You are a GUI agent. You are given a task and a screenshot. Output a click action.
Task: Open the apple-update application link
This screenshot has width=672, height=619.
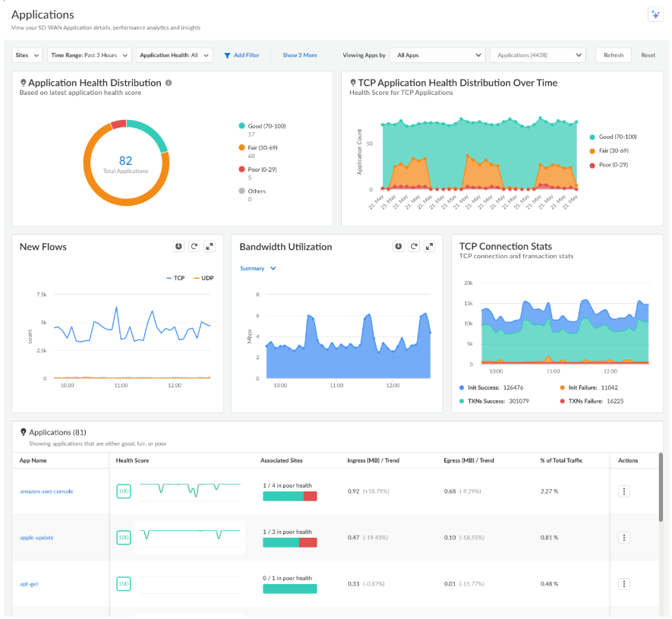click(x=36, y=538)
